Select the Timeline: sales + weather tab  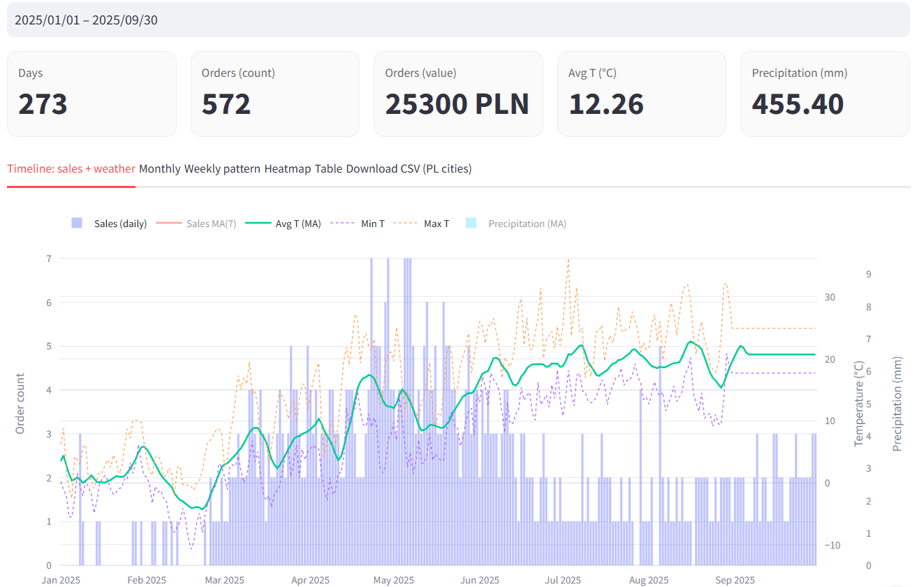click(71, 168)
